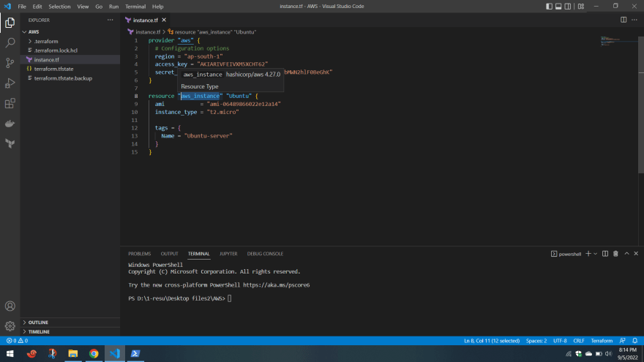Change line ending via CRLF

point(579,341)
